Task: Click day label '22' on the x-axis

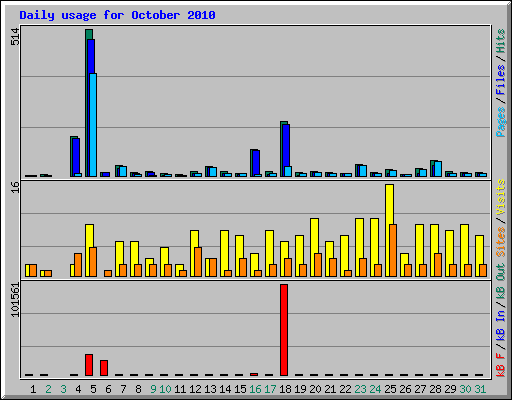Action: point(345,389)
